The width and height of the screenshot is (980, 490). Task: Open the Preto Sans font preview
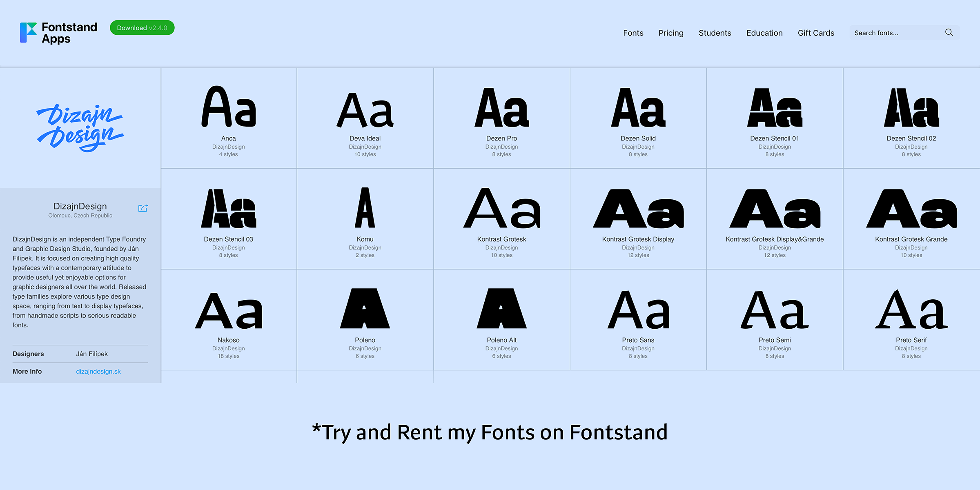[x=638, y=320]
